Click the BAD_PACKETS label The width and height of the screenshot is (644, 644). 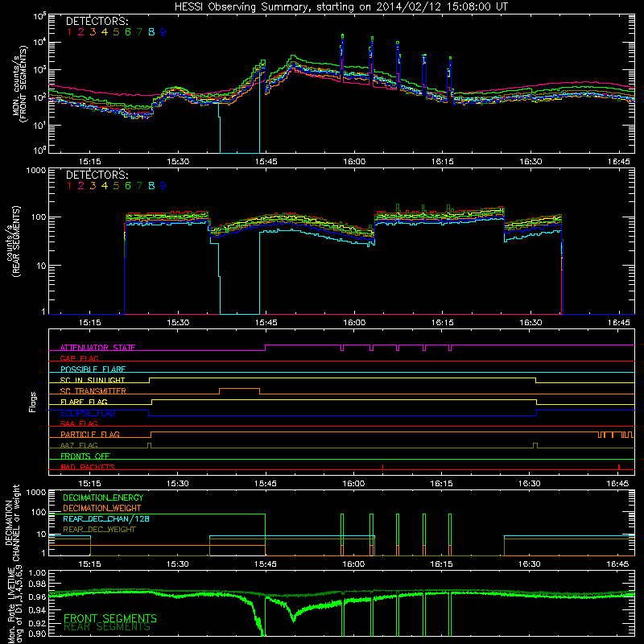pos(88,467)
